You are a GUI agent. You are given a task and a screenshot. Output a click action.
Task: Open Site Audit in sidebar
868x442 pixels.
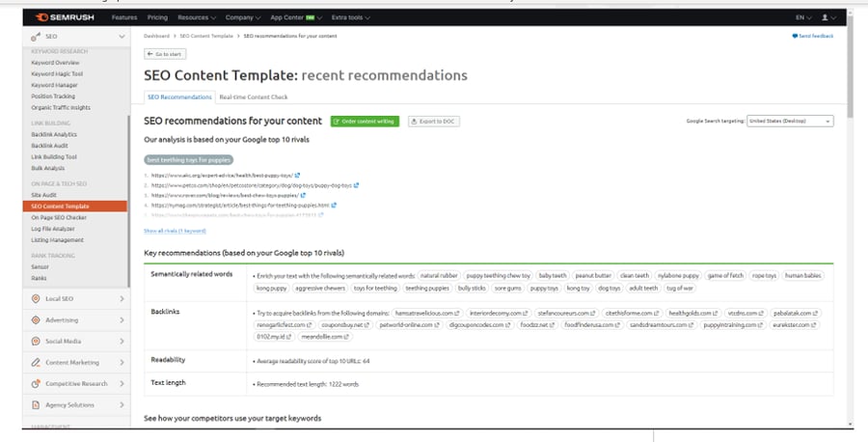(44, 195)
